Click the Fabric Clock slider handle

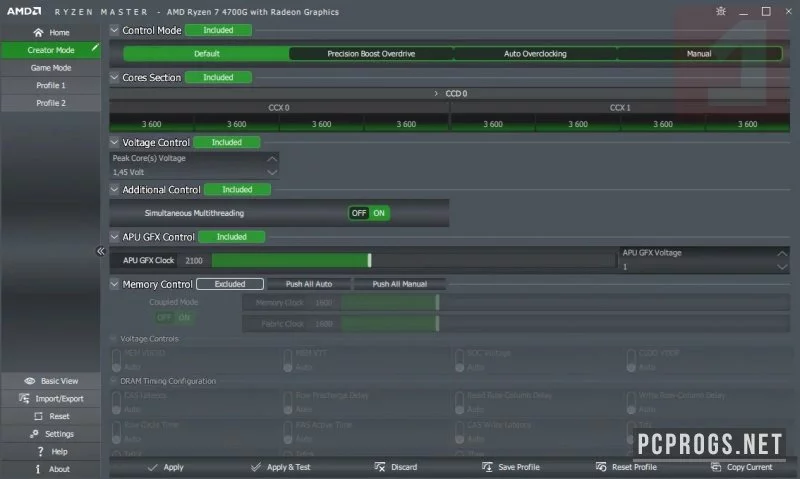(x=437, y=323)
